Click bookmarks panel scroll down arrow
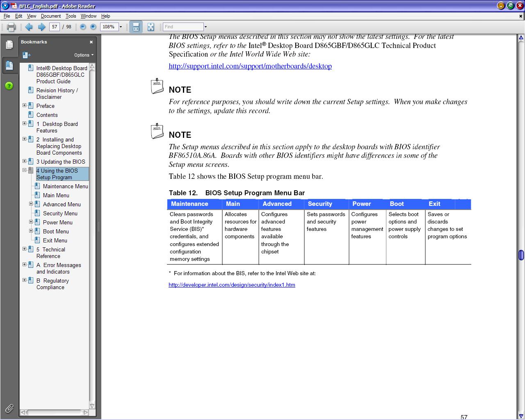The height and width of the screenshot is (420, 525). 92,406
